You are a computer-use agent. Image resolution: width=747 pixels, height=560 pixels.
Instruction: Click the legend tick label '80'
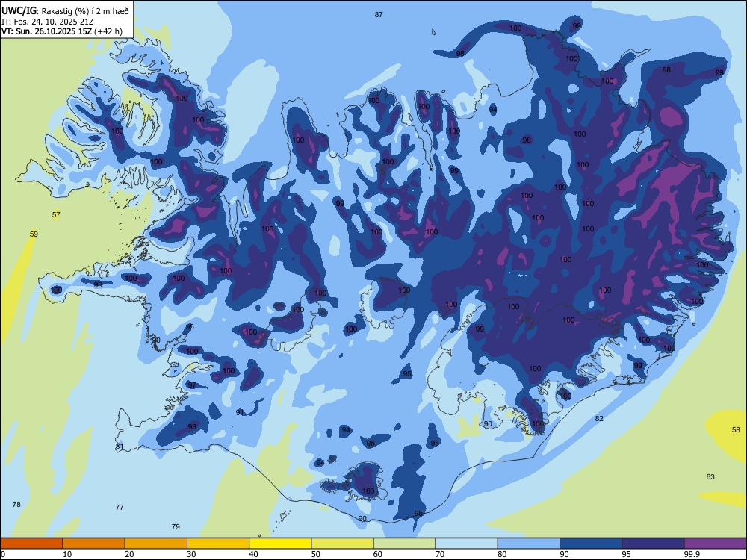tap(502, 554)
